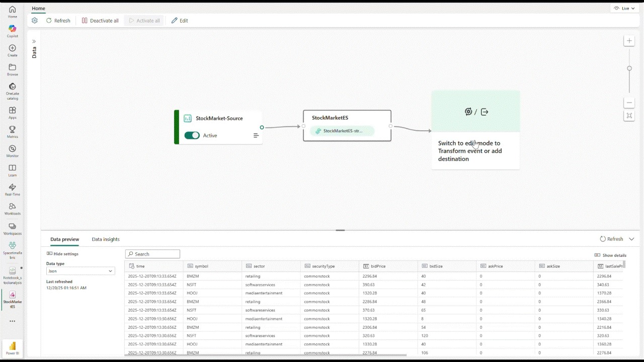Image resolution: width=644 pixels, height=362 pixels.
Task: Open eventstream settings via the gear icon
Action: (34, 21)
